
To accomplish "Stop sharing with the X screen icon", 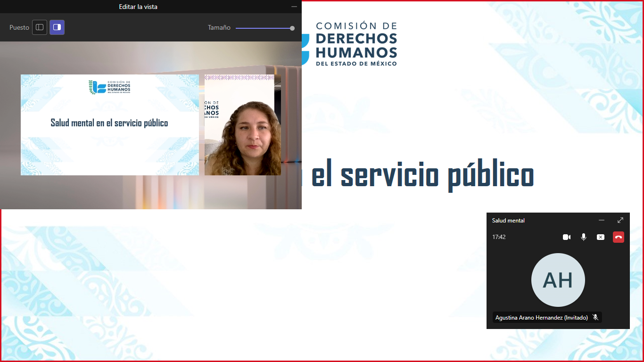I will coord(601,237).
